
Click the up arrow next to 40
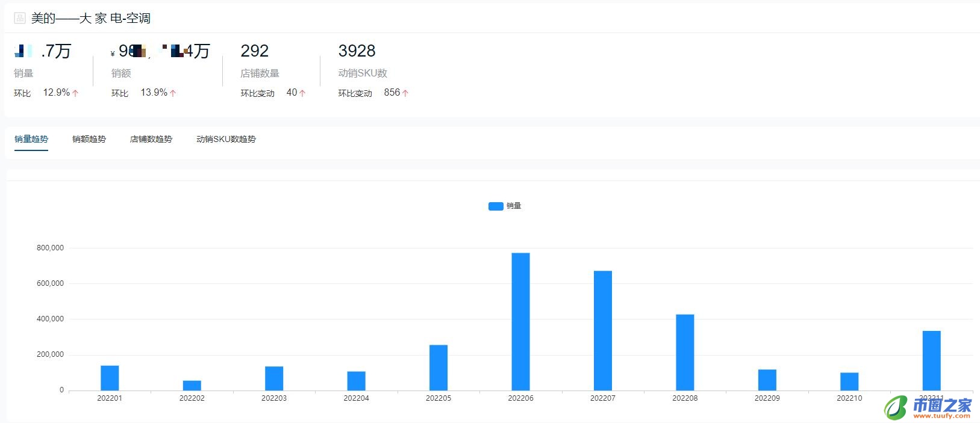point(302,93)
